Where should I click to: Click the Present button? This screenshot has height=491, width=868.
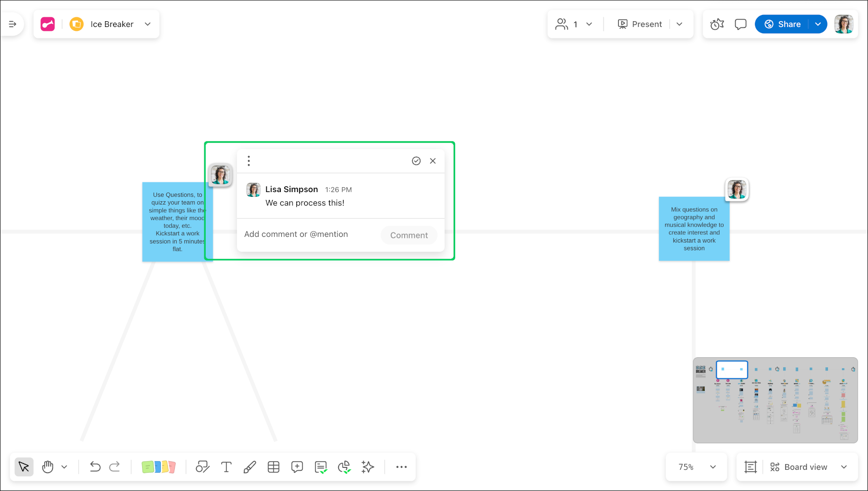pos(640,24)
